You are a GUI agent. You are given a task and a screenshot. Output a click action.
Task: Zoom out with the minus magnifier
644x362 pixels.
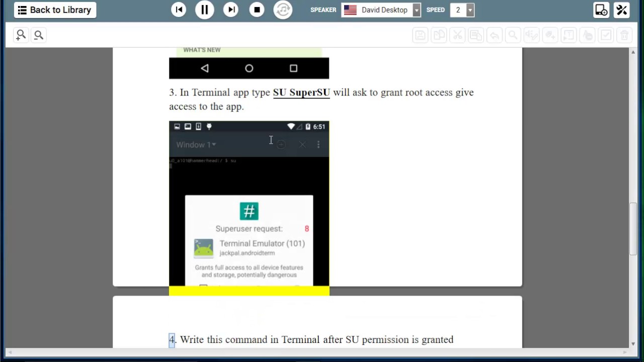39,35
